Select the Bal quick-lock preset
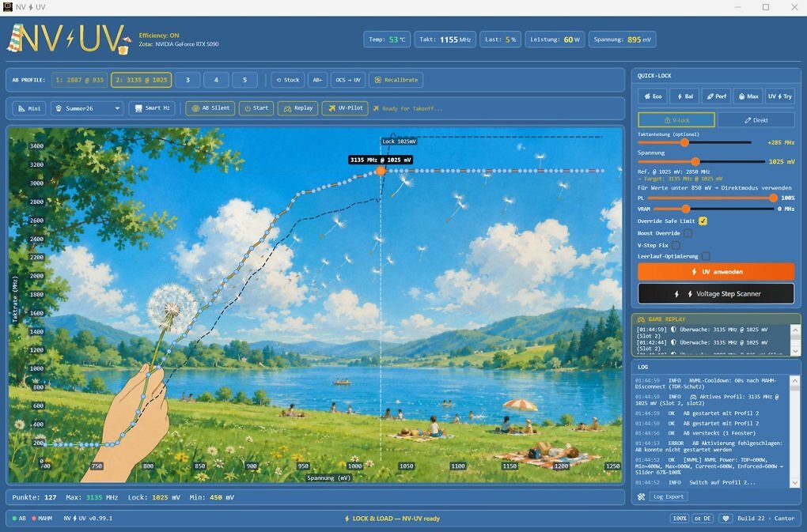Screen dimensions: 807x532 click(x=684, y=96)
